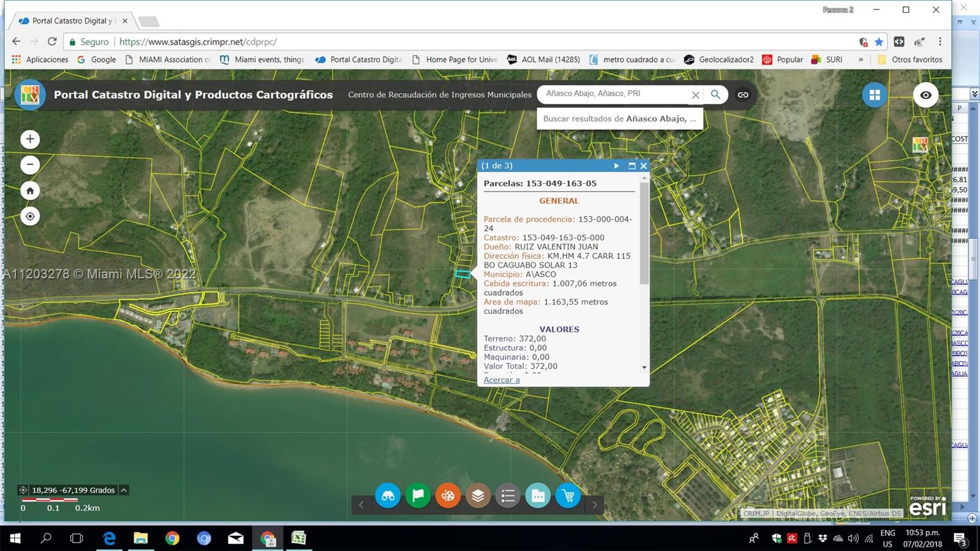Screen dimensions: 980x551
Task: Open the layers stack widget
Action: (x=478, y=496)
